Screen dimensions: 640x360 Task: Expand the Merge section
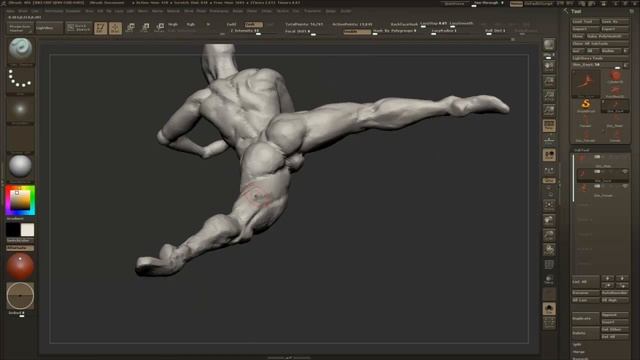579,352
